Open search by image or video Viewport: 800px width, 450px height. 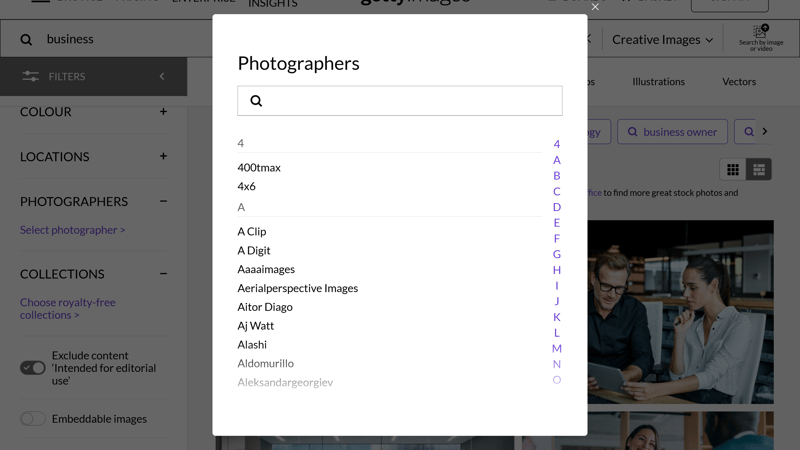(x=761, y=38)
